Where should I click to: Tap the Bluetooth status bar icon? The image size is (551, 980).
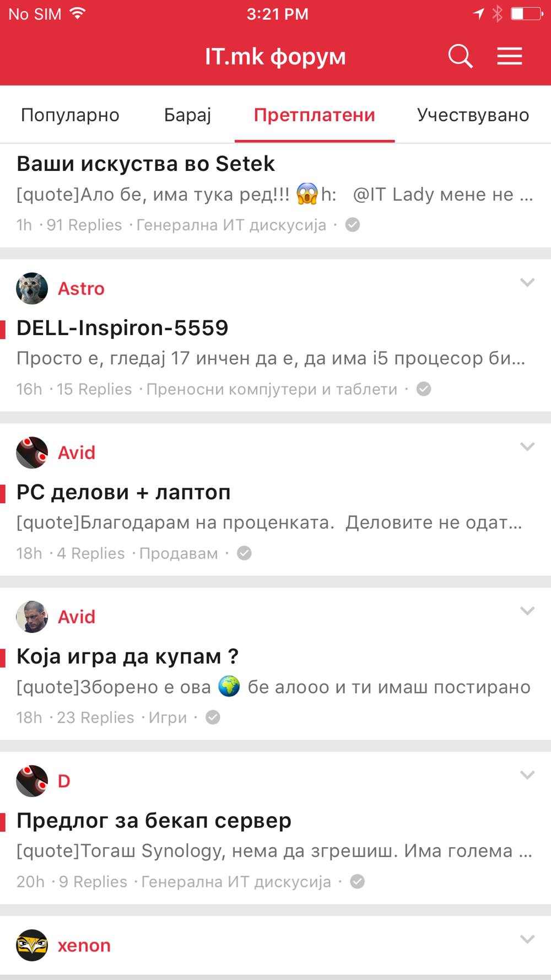click(x=498, y=14)
